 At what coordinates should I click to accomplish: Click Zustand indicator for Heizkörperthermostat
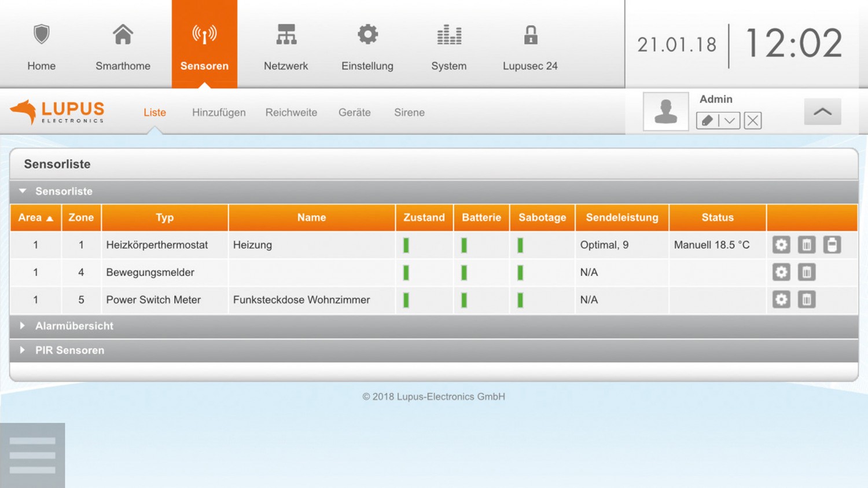406,245
